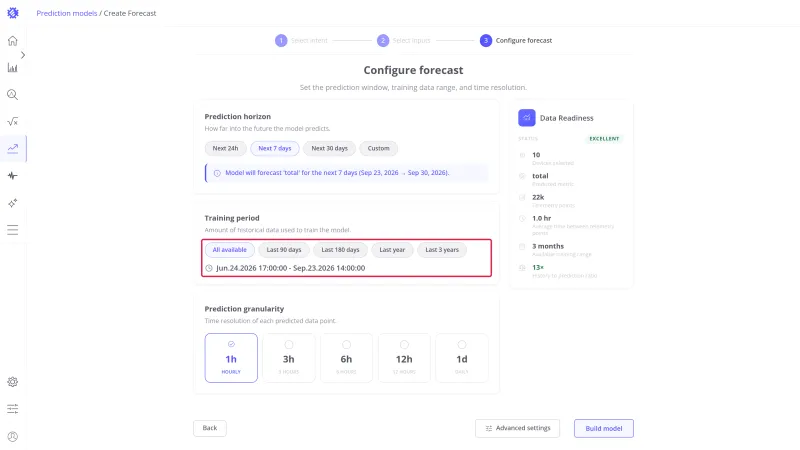Click the 'total' predicted metric value
This screenshot has width=800, height=450.
tap(540, 176)
